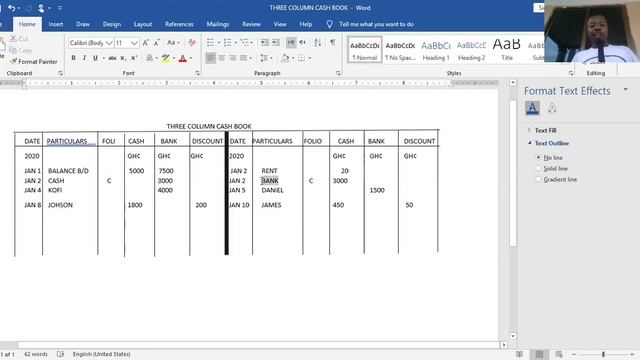Apply Underline formatting
The height and width of the screenshot is (360, 640).
[95, 58]
